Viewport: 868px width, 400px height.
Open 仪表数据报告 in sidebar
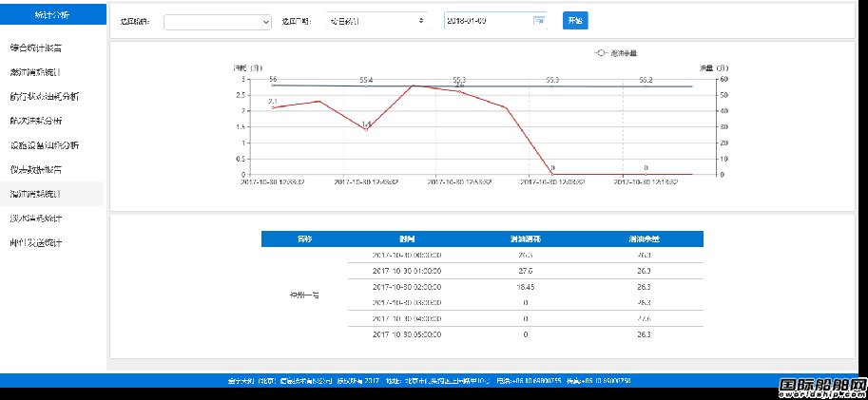[36, 169]
